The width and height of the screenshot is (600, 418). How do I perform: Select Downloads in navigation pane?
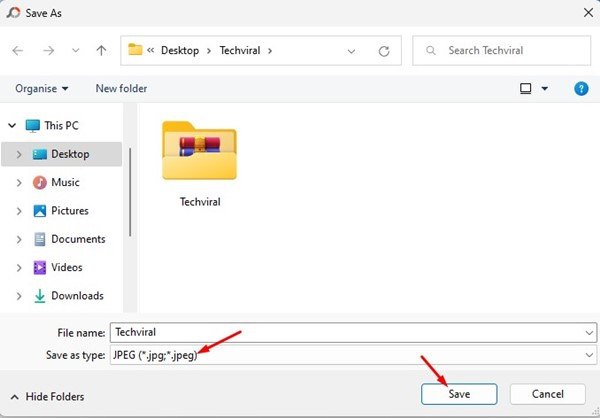(x=77, y=296)
